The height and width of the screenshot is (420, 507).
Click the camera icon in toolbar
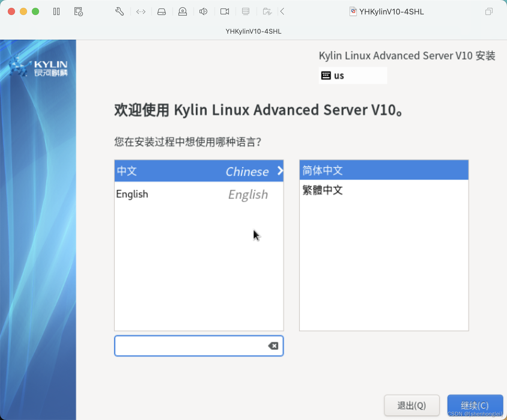[x=225, y=12]
